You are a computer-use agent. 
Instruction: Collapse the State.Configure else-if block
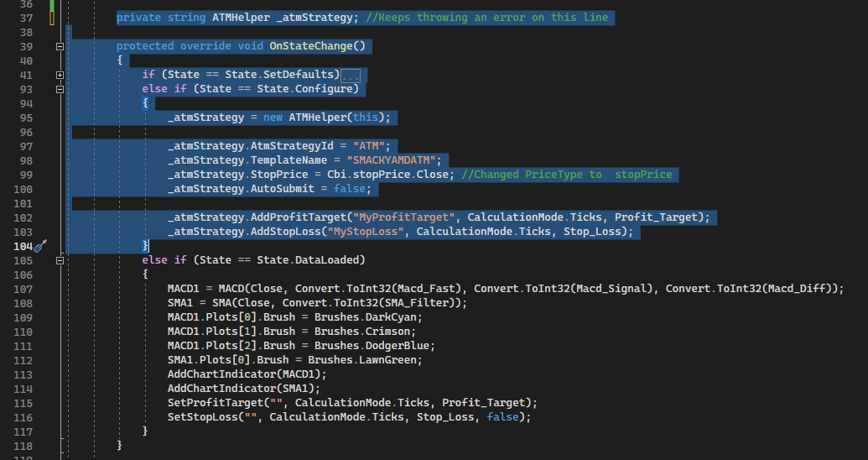(60, 90)
